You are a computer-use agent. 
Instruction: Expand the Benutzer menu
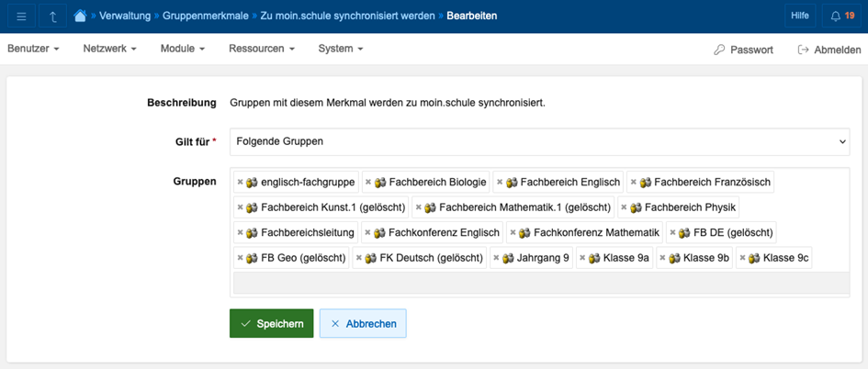33,49
